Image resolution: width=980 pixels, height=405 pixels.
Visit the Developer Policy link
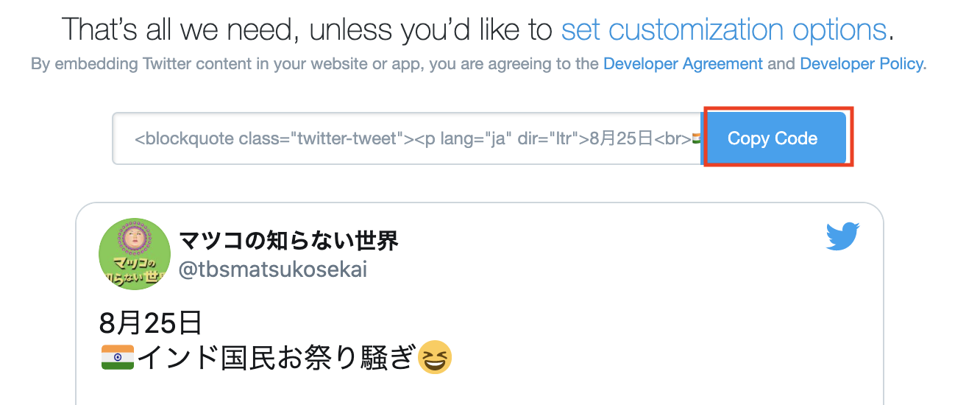click(862, 64)
